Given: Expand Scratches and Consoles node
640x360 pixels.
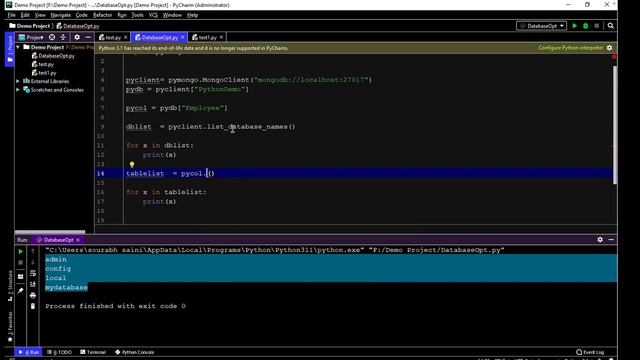Looking at the screenshot, I should click(18, 90).
